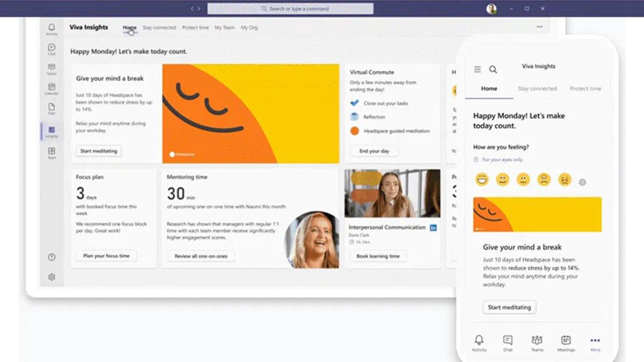Viewport: 644px width, 362px height.
Task: Click the Teams search bar at the top
Action: tap(292, 9)
